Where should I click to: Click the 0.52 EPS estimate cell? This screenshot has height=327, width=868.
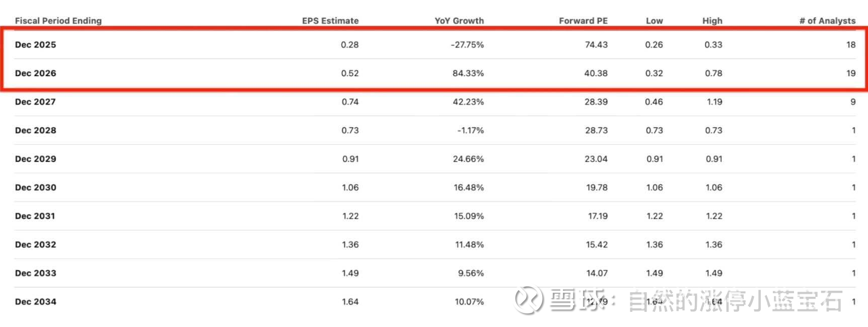tap(350, 73)
